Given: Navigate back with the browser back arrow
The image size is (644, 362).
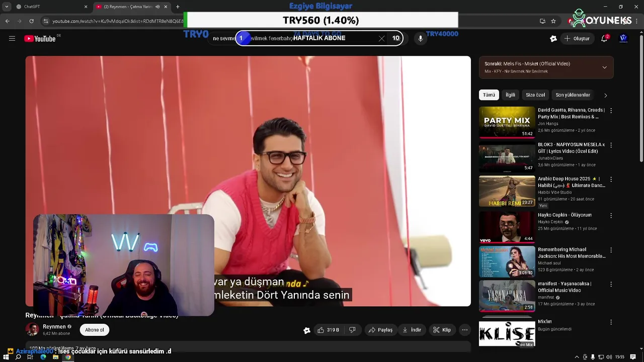Looking at the screenshot, I should (x=7, y=21).
